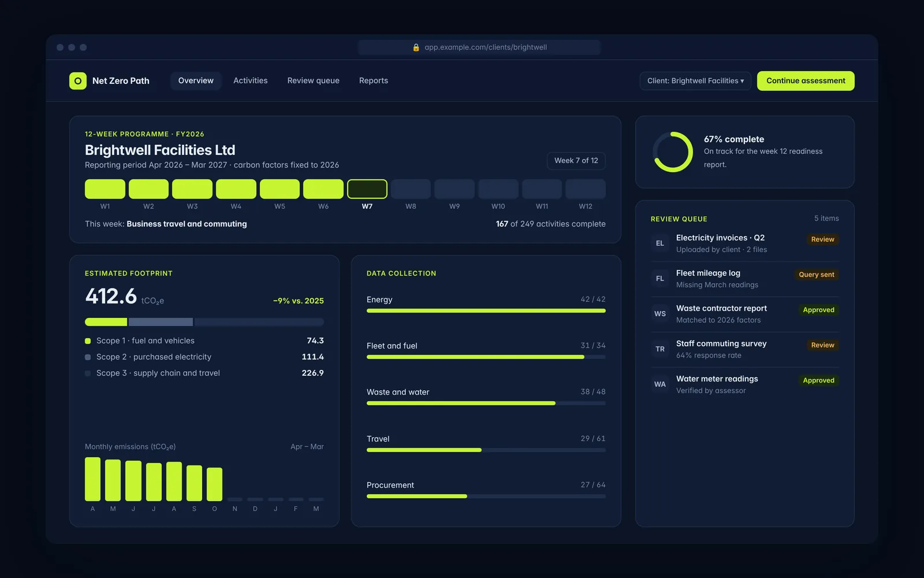
Task: Click Review badge on Electricity invoices Q2
Action: pos(822,239)
